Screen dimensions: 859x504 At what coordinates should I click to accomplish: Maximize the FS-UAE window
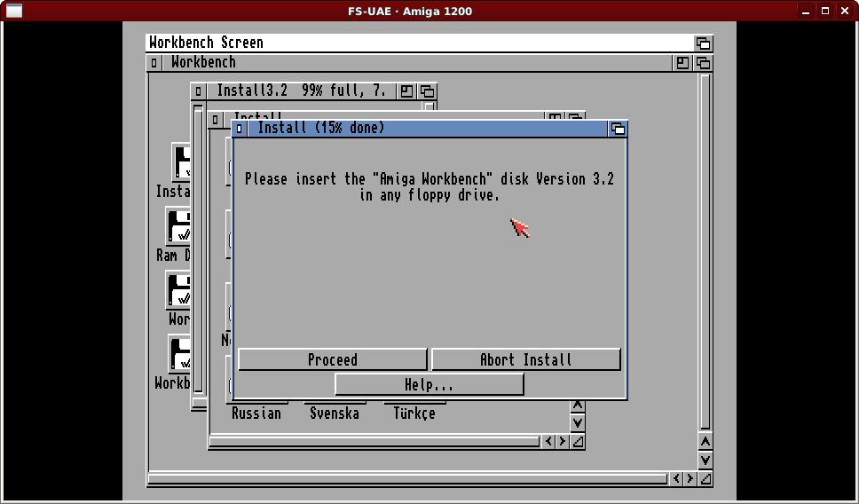pyautogui.click(x=825, y=11)
